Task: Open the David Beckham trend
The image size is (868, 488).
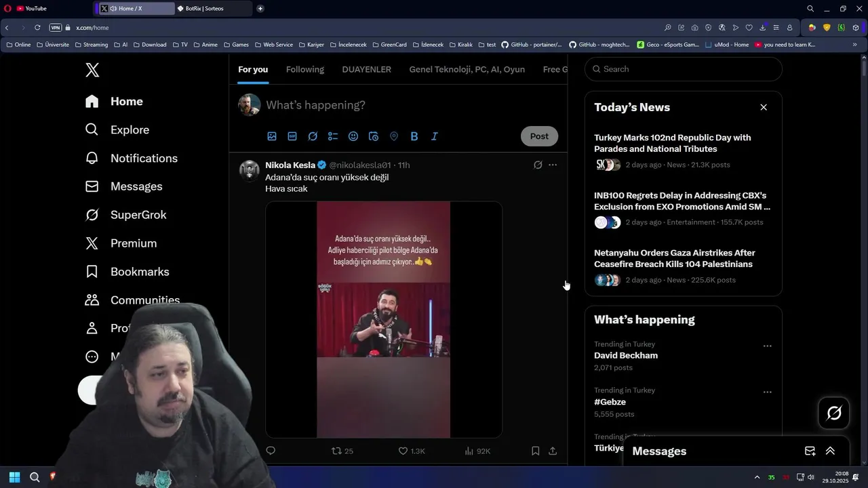Action: click(x=626, y=355)
